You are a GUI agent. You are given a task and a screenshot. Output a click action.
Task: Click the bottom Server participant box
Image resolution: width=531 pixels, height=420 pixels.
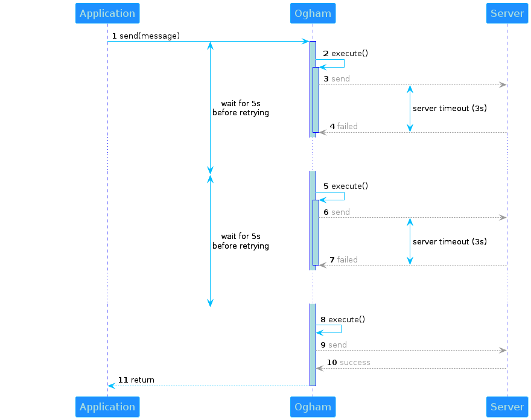(507, 407)
